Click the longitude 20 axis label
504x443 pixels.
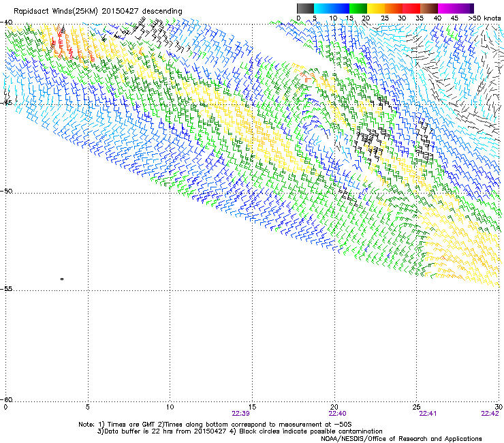coord(334,407)
